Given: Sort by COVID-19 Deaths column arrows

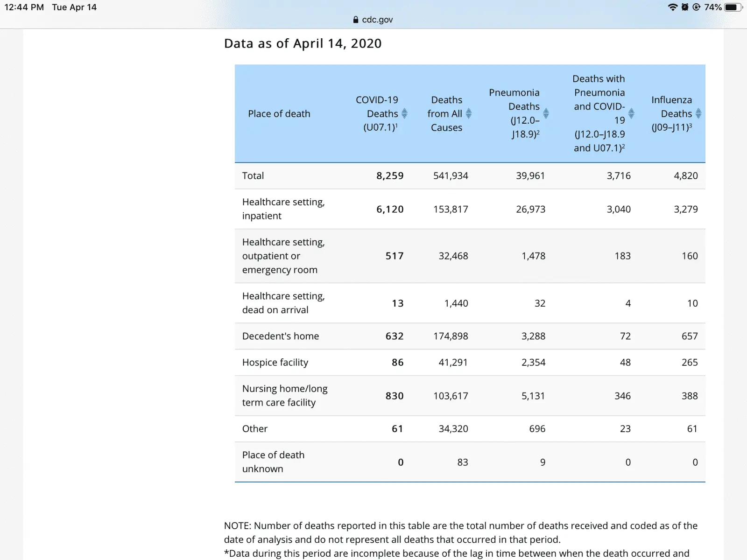Looking at the screenshot, I should (x=404, y=113).
